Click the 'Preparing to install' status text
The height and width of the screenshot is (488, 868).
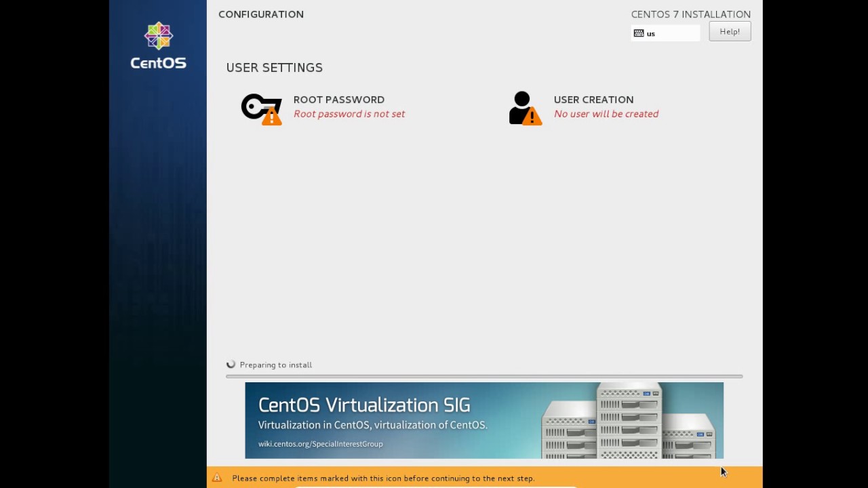275,365
